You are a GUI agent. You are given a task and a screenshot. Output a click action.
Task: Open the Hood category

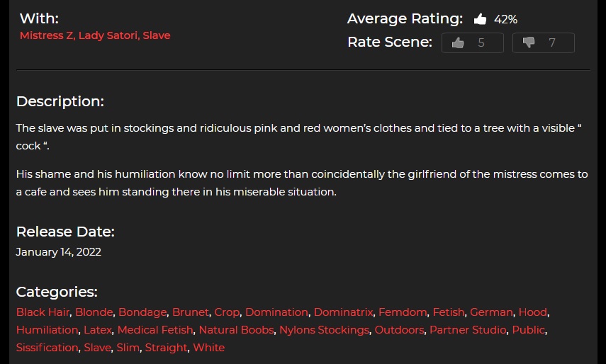coord(532,312)
